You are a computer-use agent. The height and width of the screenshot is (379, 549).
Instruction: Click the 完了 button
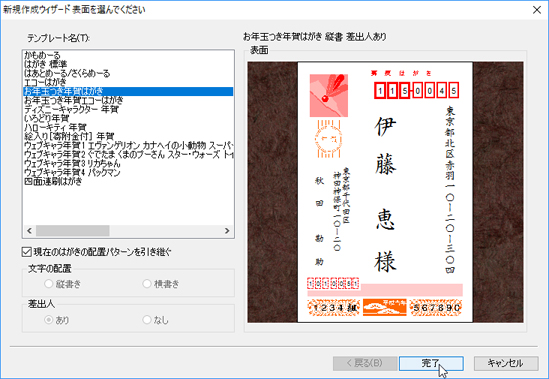pyautogui.click(x=431, y=363)
